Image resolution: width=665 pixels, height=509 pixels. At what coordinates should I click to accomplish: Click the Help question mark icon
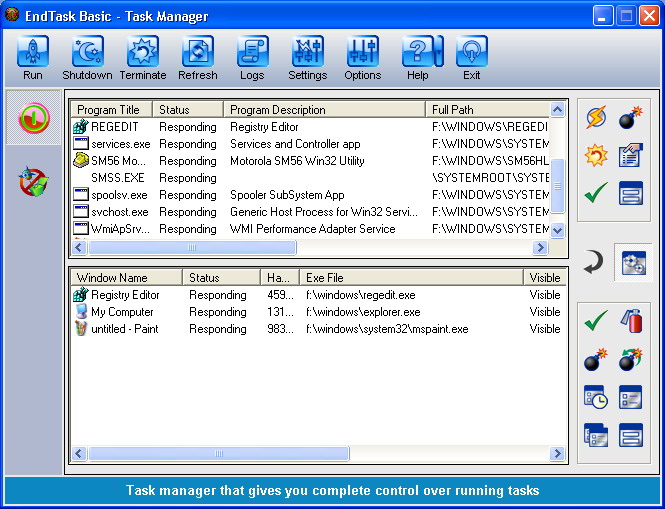coord(417,51)
